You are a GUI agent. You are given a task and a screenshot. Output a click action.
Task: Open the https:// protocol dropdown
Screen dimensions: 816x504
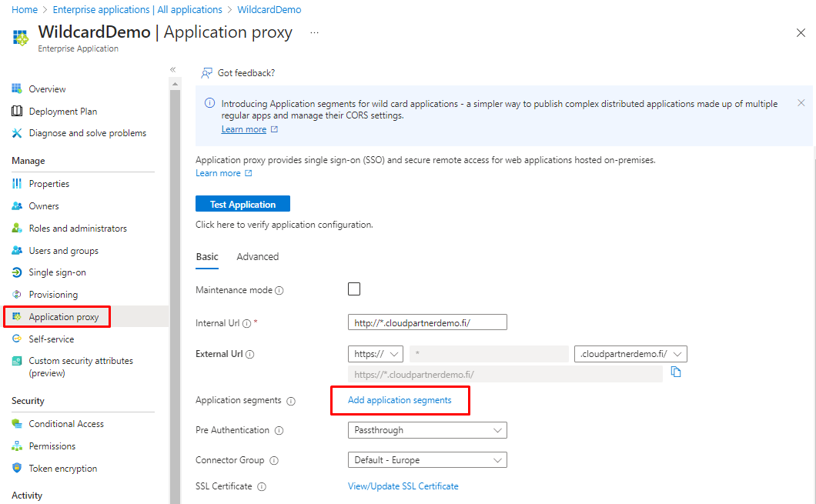[376, 354]
